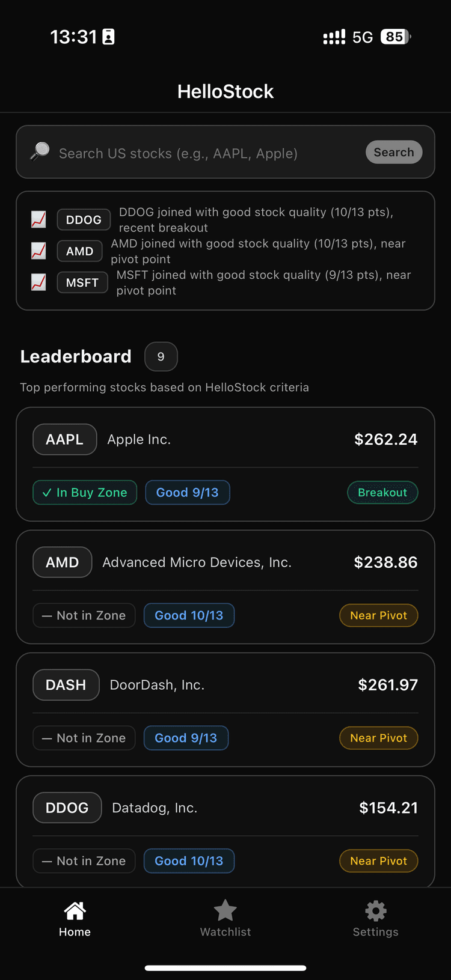Screen dimensions: 451x980
Task: Click the AMD alert chart icon
Action: click(38, 251)
